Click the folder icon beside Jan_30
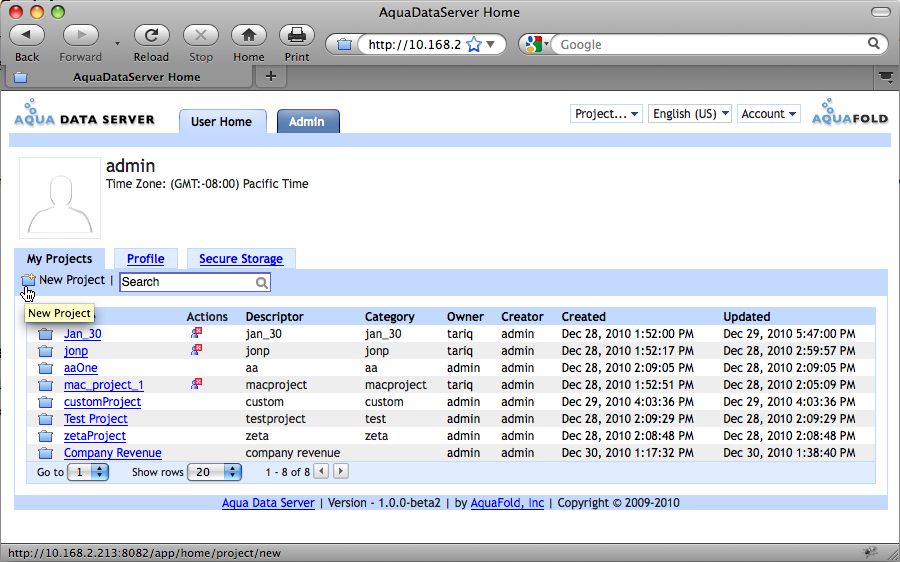The height and width of the screenshot is (562, 900). (45, 334)
